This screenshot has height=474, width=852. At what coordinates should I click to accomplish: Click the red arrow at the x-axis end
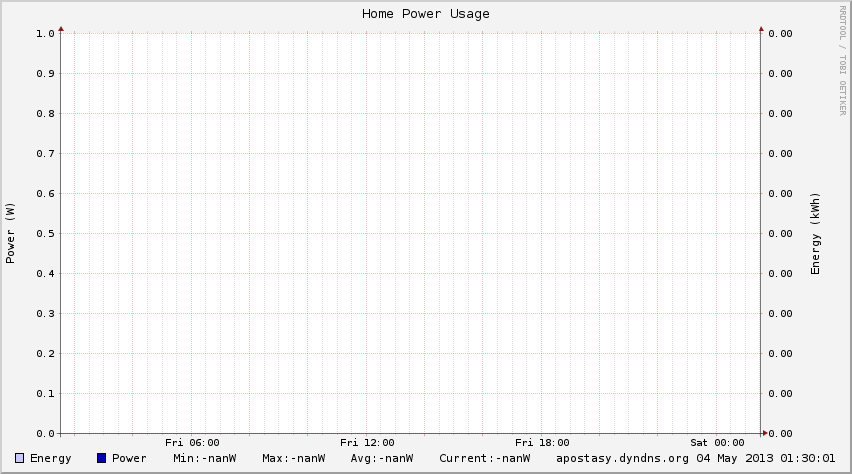(765, 433)
